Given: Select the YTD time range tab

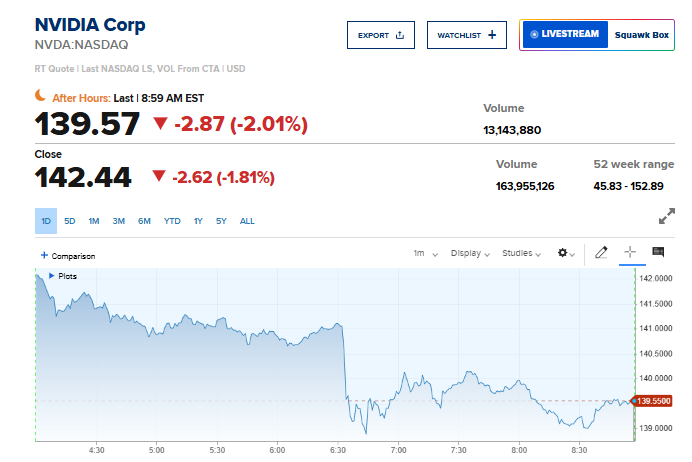Looking at the screenshot, I should (x=172, y=221).
